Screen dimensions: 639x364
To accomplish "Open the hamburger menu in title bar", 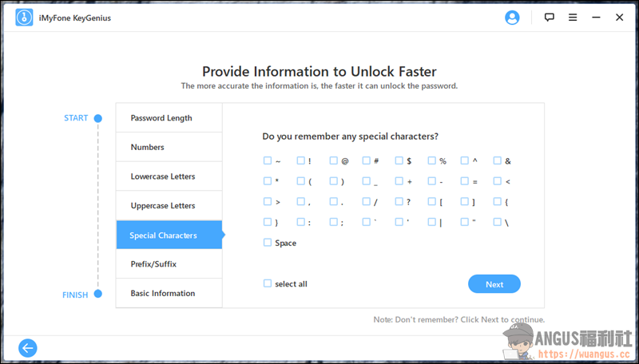I will click(571, 18).
